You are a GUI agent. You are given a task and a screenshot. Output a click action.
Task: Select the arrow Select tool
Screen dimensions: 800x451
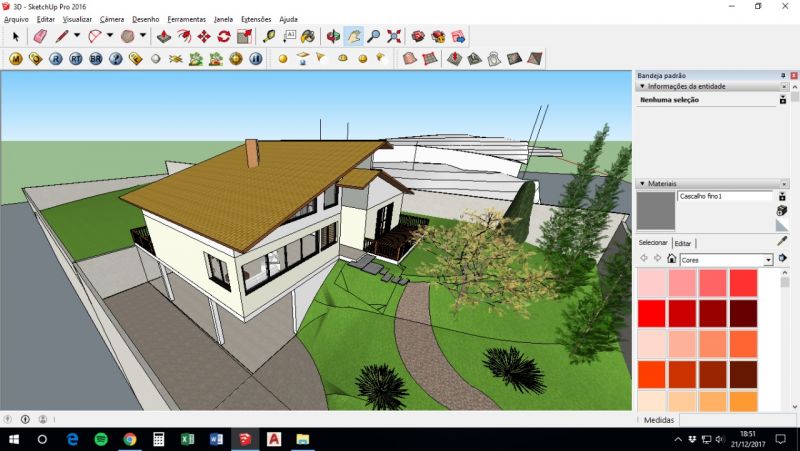click(x=15, y=36)
